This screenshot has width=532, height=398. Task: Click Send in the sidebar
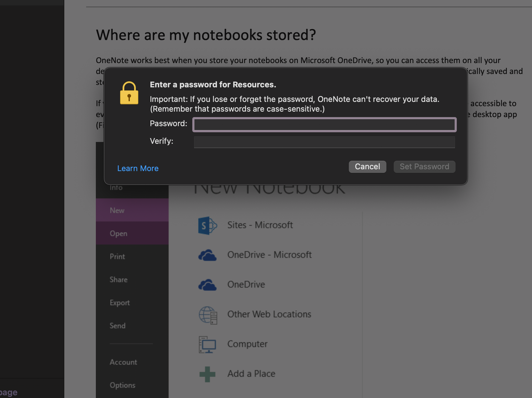pyautogui.click(x=117, y=325)
